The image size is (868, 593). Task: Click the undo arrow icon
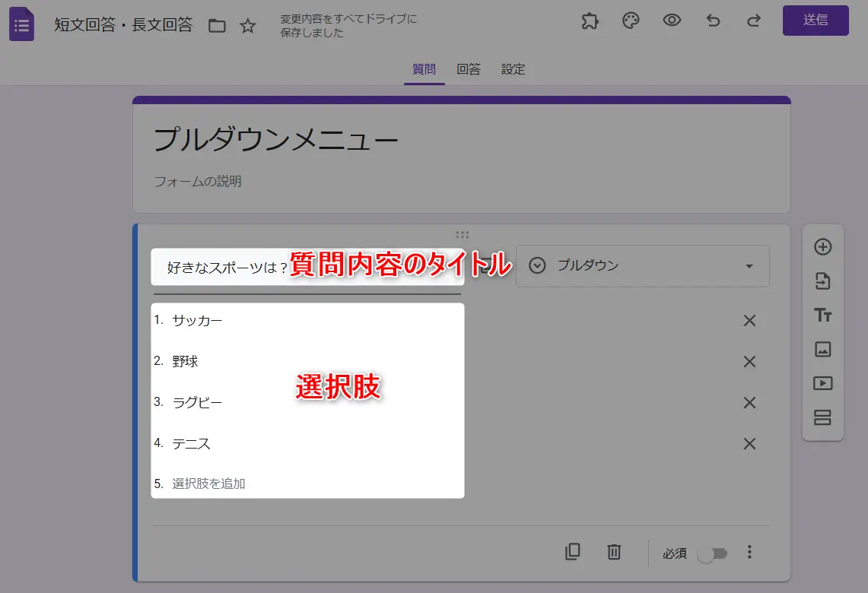(713, 21)
